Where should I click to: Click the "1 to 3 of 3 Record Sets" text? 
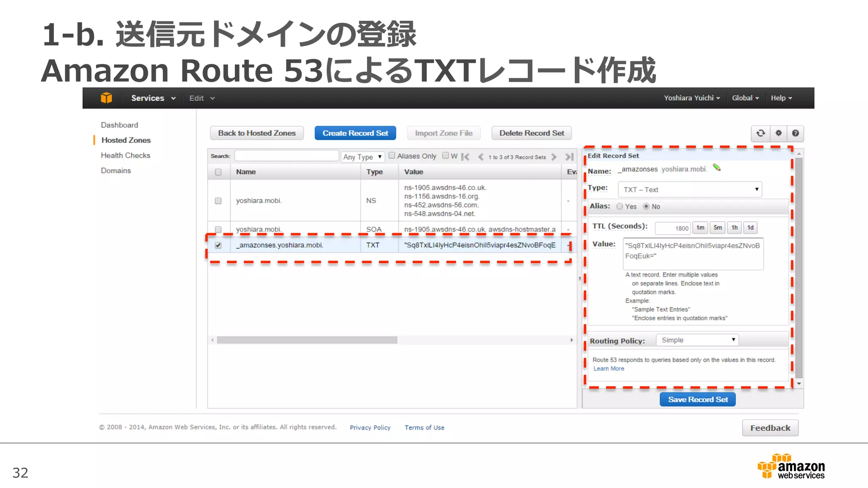(x=517, y=157)
